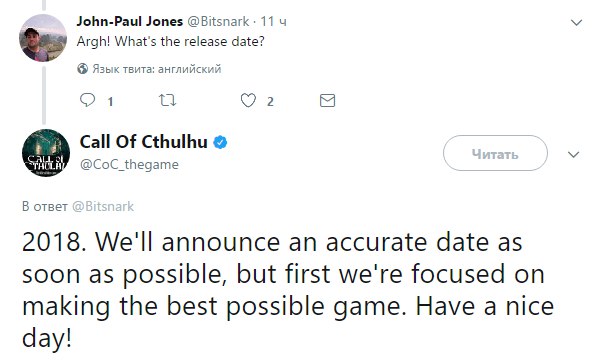
Task: Send tweet via direct message envelope icon
Action: 327,100
